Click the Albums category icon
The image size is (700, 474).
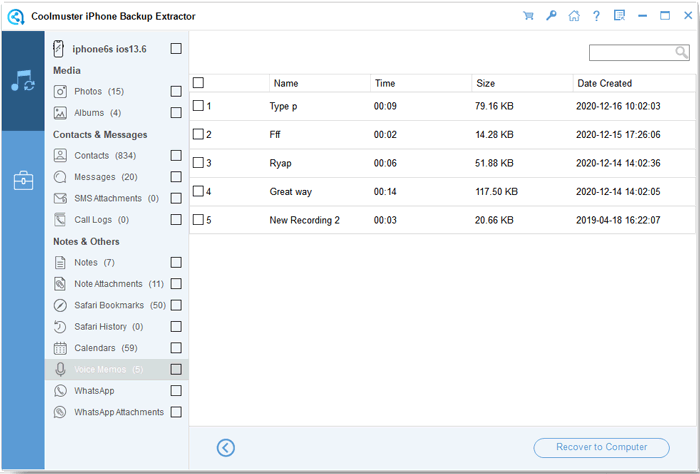point(60,113)
